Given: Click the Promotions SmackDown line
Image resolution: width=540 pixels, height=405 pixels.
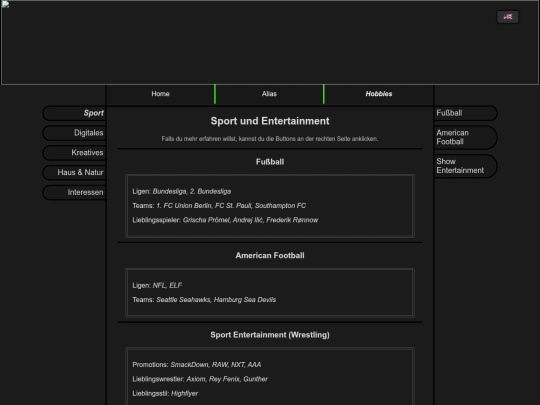Looking at the screenshot, I should [197, 365].
